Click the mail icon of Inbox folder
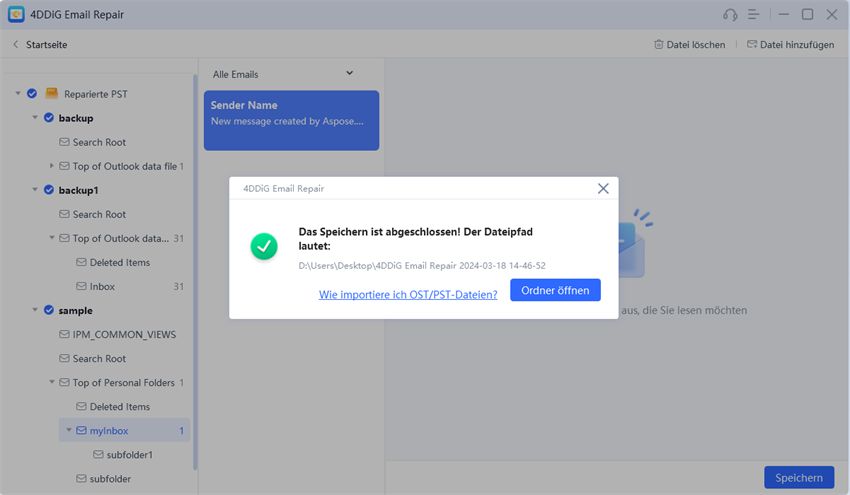This screenshot has height=495, width=850. 81,286
